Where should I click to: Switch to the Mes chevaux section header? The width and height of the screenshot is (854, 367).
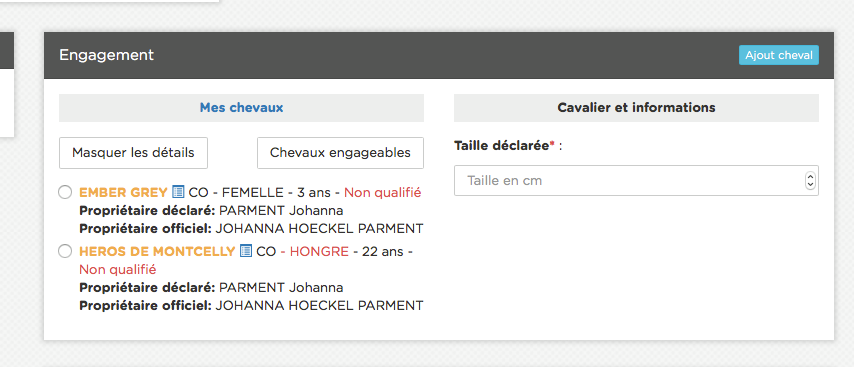[241, 108]
